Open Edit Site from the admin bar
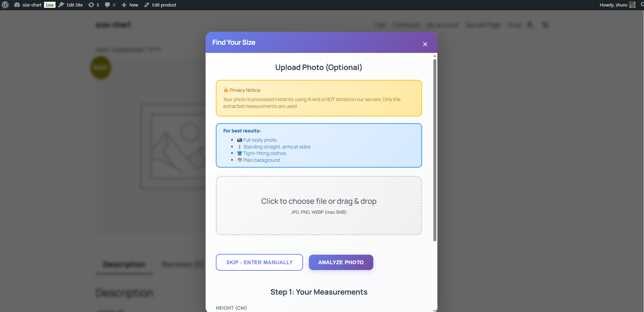 pos(71,5)
